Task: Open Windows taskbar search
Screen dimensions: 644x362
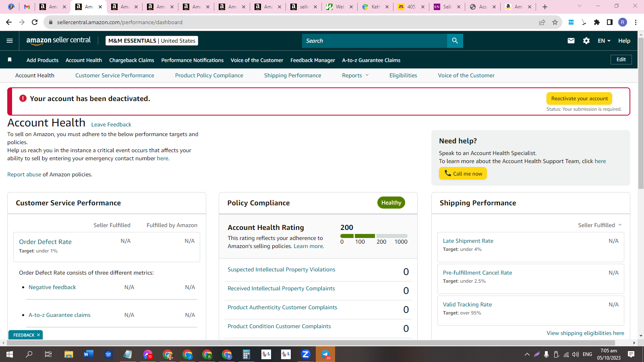Action: (29, 354)
